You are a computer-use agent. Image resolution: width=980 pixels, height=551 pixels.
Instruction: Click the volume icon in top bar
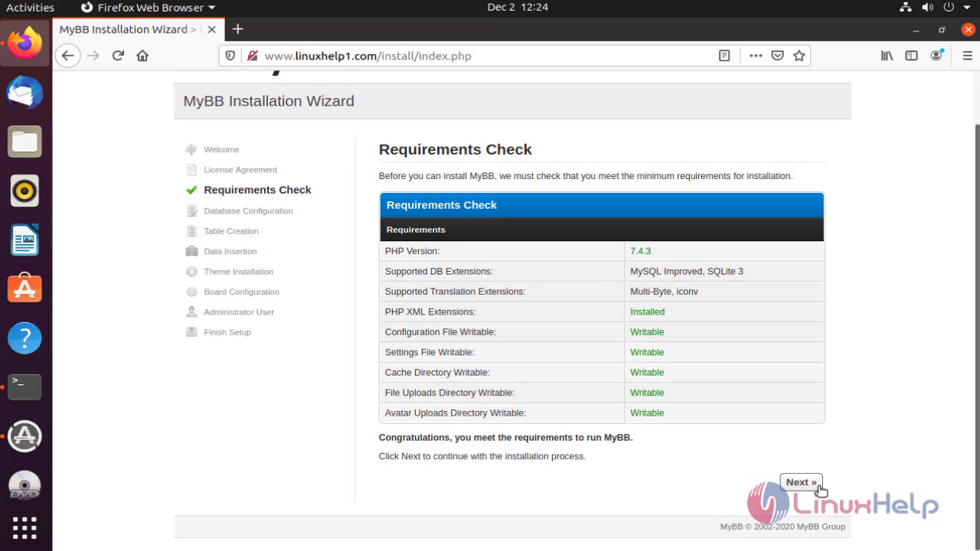click(927, 8)
